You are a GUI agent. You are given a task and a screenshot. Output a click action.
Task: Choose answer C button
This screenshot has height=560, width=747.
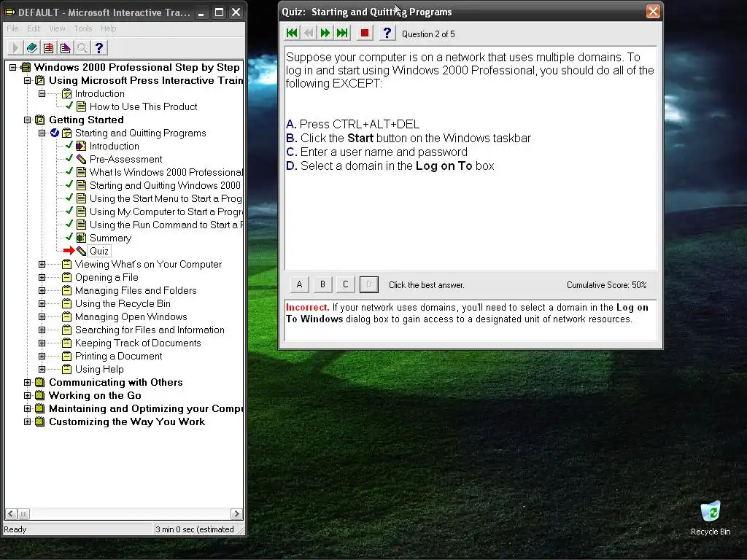345,284
